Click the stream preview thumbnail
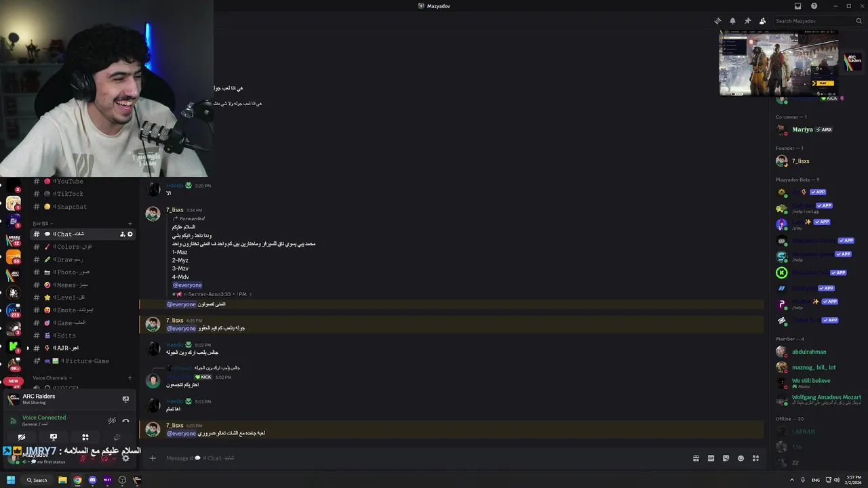Screen dimensions: 868x488 [x=778, y=63]
